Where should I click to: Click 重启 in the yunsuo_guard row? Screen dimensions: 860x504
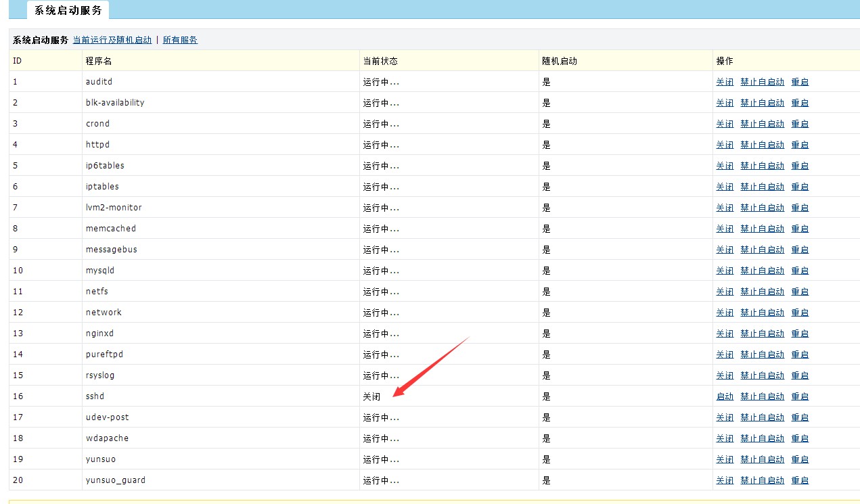800,480
